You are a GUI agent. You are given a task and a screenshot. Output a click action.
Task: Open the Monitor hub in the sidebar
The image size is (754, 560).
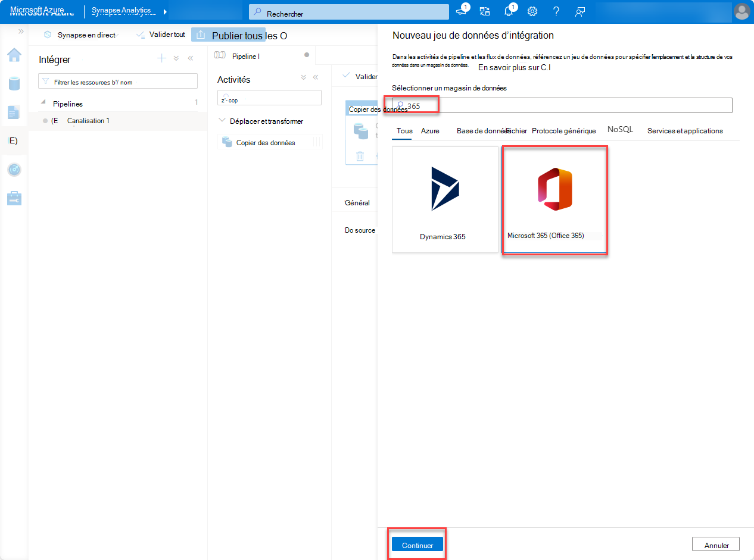coord(14,170)
